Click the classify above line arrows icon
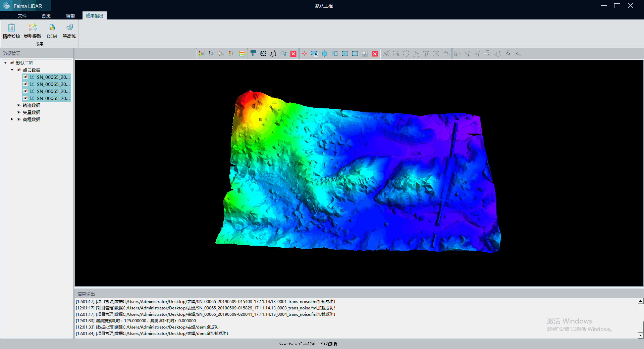 tap(416, 53)
